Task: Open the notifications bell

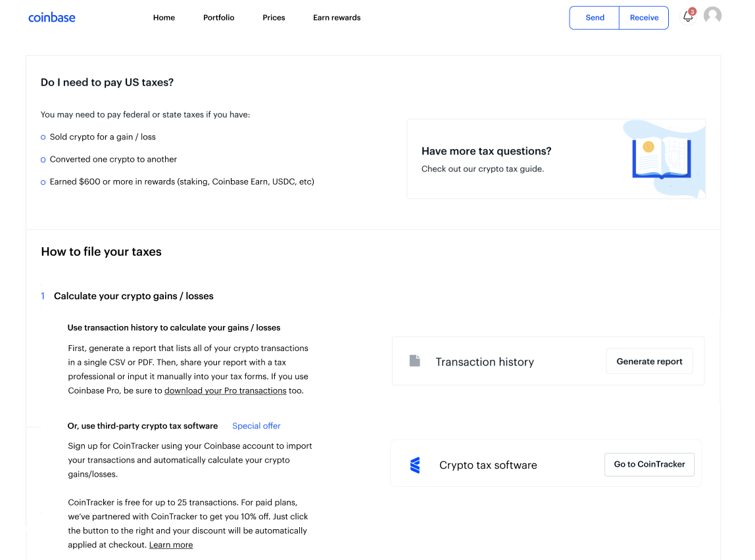Action: click(x=687, y=18)
